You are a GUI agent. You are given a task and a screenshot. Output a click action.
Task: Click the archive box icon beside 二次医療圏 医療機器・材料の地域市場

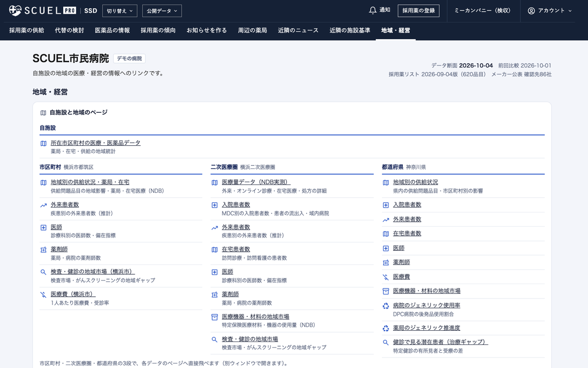pos(214,317)
